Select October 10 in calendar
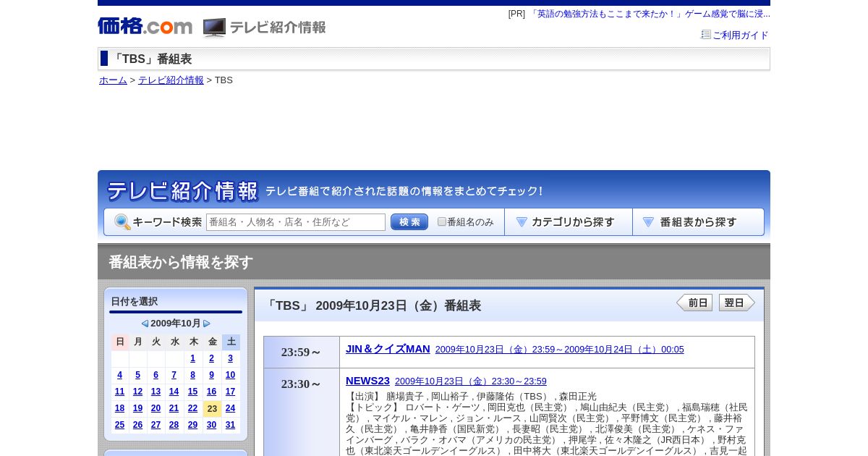868x456 pixels. click(230, 375)
